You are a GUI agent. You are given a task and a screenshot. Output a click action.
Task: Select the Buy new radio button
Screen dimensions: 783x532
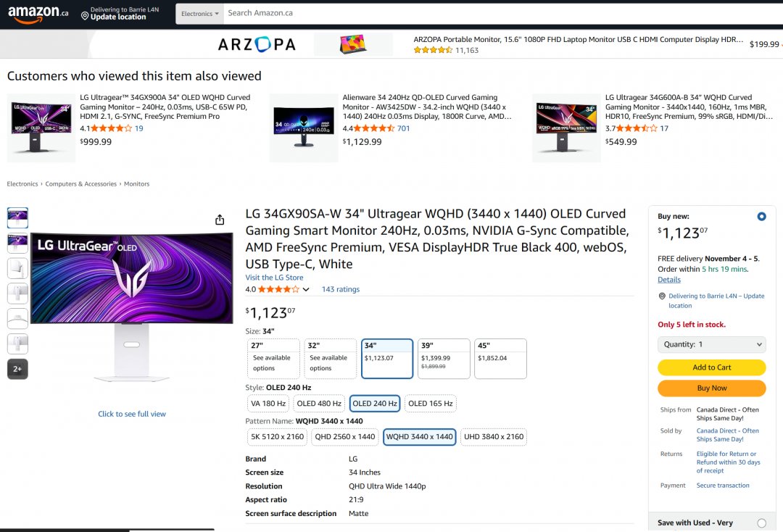(761, 217)
